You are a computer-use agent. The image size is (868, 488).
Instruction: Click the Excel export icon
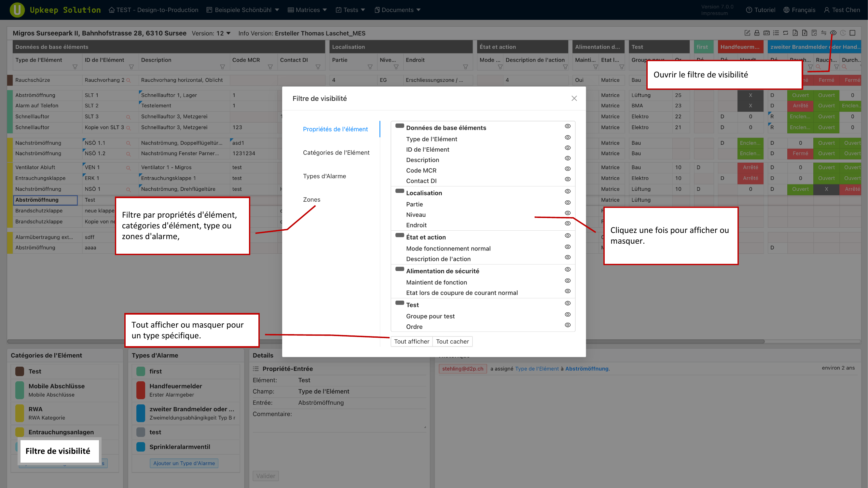[805, 33]
